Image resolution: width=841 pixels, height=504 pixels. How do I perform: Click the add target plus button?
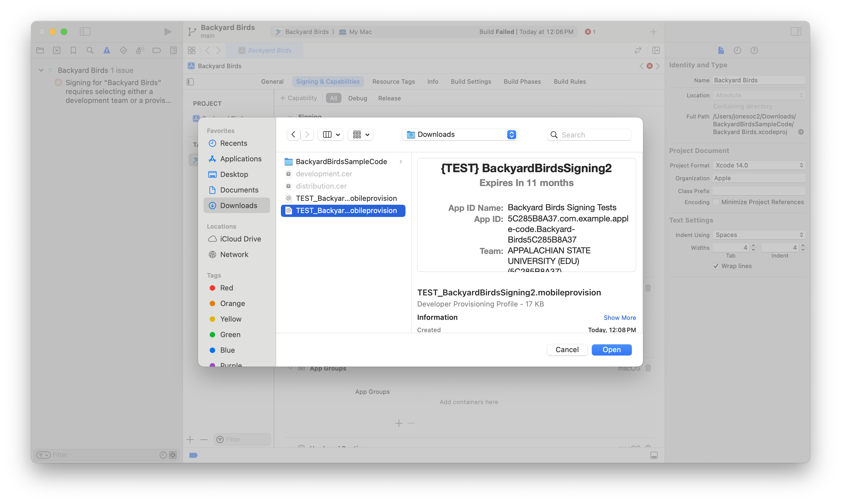(190, 440)
